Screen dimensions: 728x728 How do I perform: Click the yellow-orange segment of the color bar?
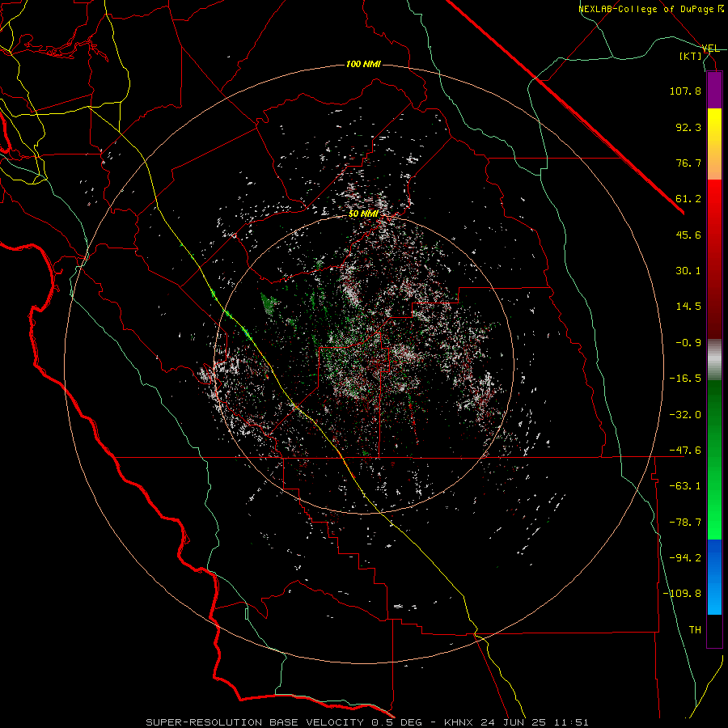[x=714, y=144]
